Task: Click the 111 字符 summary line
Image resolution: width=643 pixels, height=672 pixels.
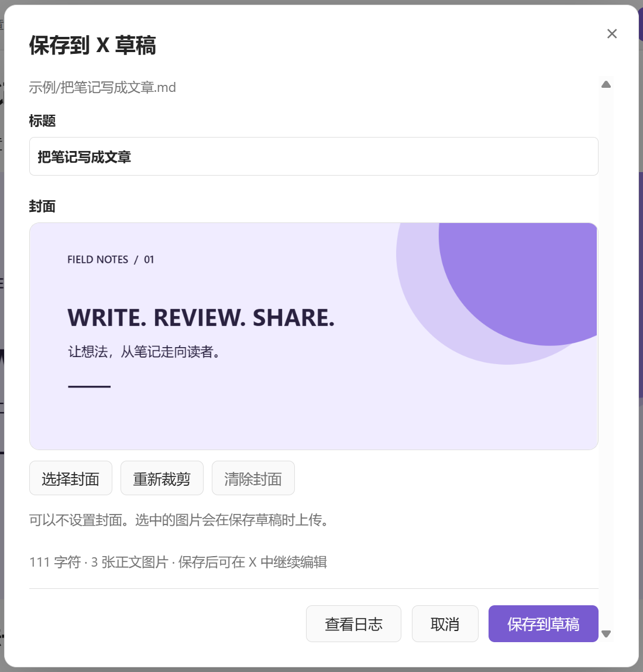Action: coord(178,562)
